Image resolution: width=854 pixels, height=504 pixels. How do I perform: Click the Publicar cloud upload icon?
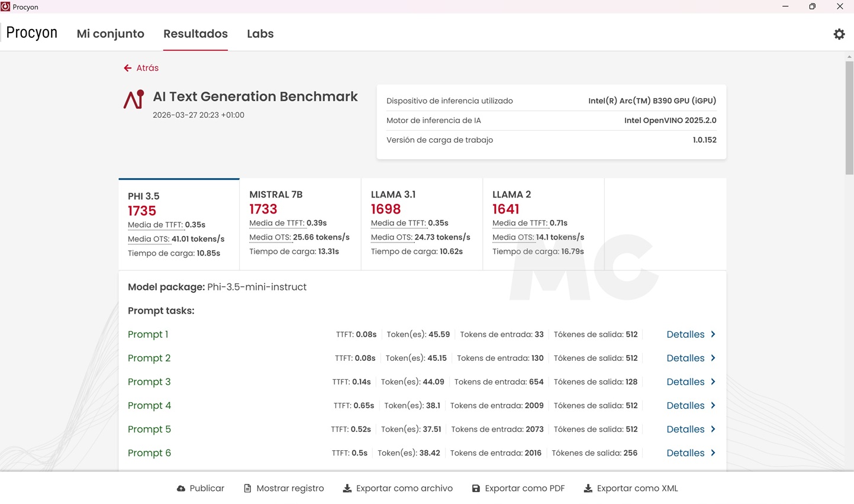point(181,489)
